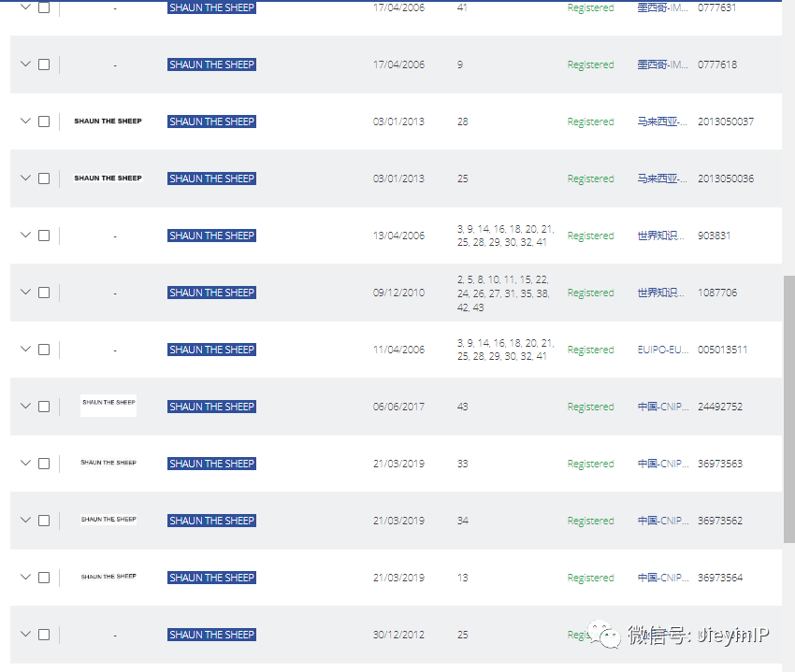Click the vertical scrollbar thumb

(x=788, y=409)
